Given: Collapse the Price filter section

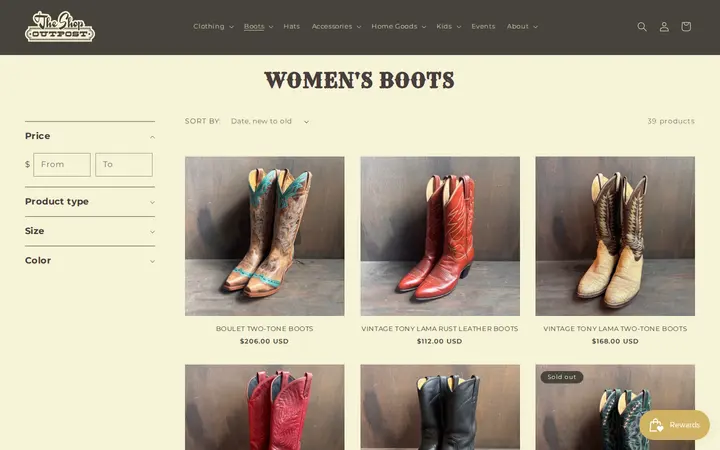Looking at the screenshot, I should point(90,136).
